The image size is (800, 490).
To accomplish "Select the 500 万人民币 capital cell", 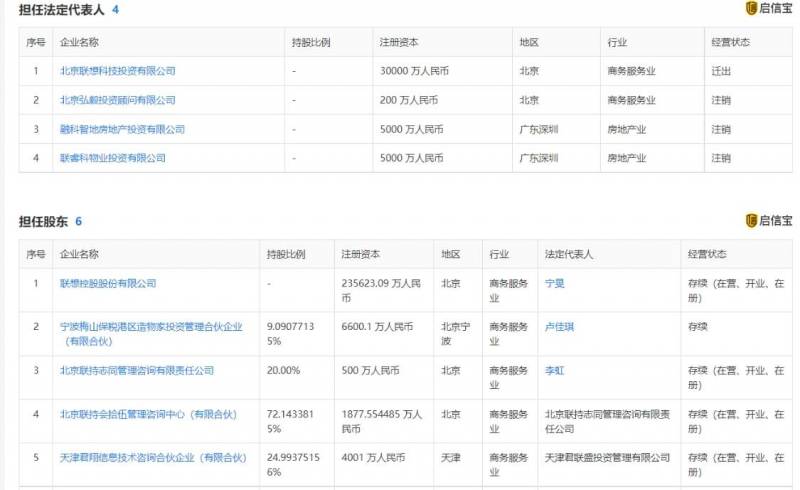I will tap(370, 371).
